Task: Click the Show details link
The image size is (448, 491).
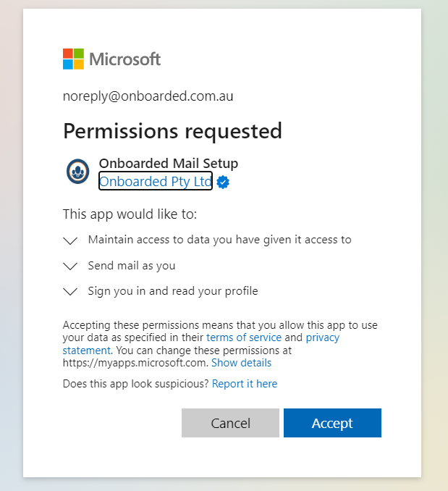Action: click(241, 363)
